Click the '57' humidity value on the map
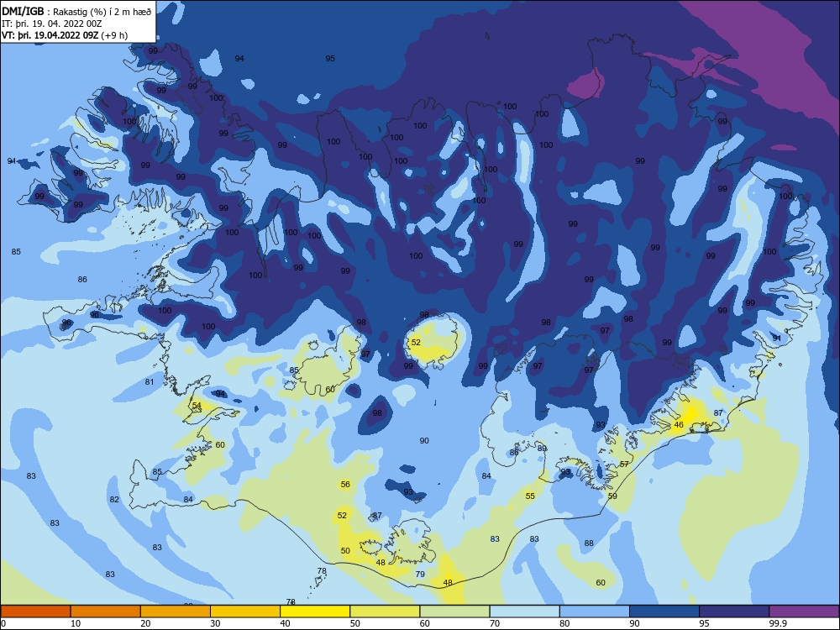 click(x=624, y=464)
